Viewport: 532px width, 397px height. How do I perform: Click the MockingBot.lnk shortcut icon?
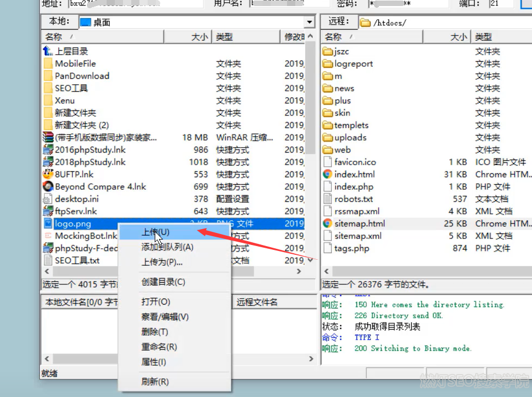point(48,236)
